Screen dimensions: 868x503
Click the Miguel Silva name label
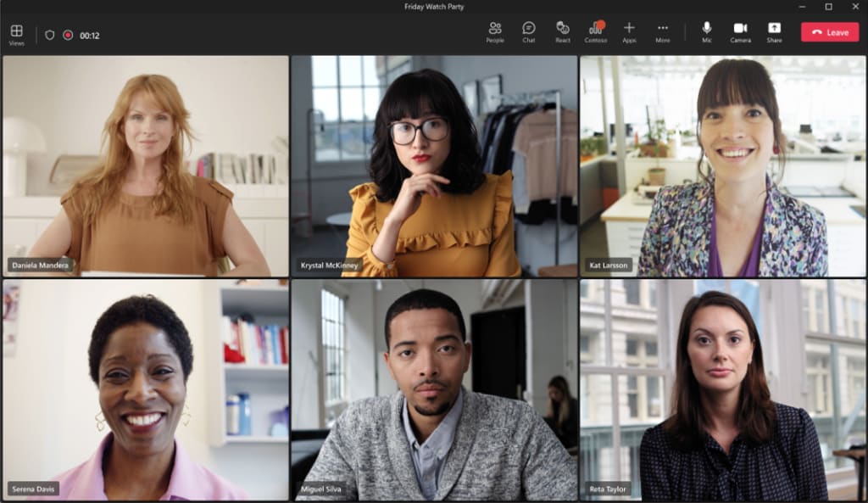[x=321, y=489]
